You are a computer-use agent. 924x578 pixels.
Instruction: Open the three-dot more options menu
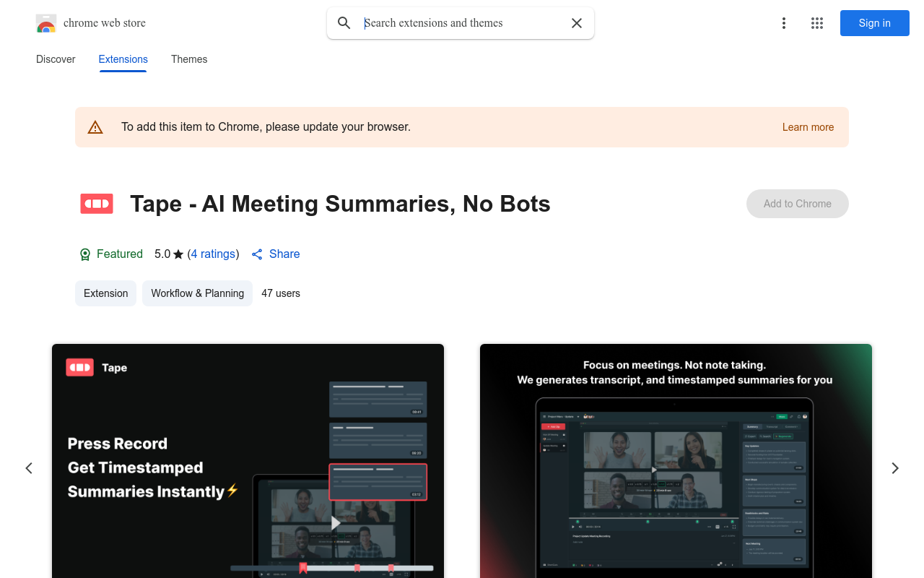[784, 23]
